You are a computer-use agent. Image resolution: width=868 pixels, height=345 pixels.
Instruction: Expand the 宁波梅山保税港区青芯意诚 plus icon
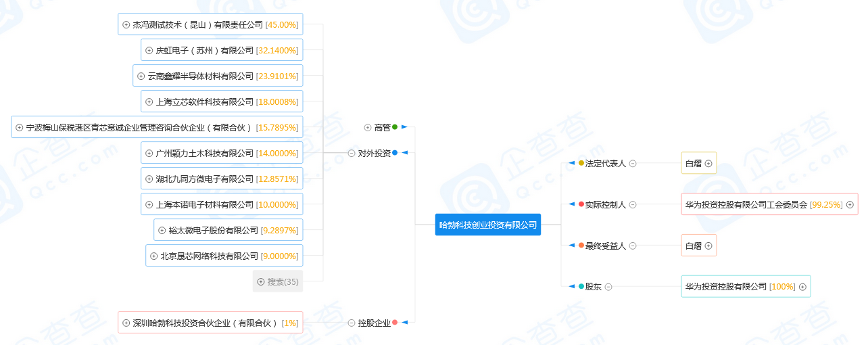point(20,127)
